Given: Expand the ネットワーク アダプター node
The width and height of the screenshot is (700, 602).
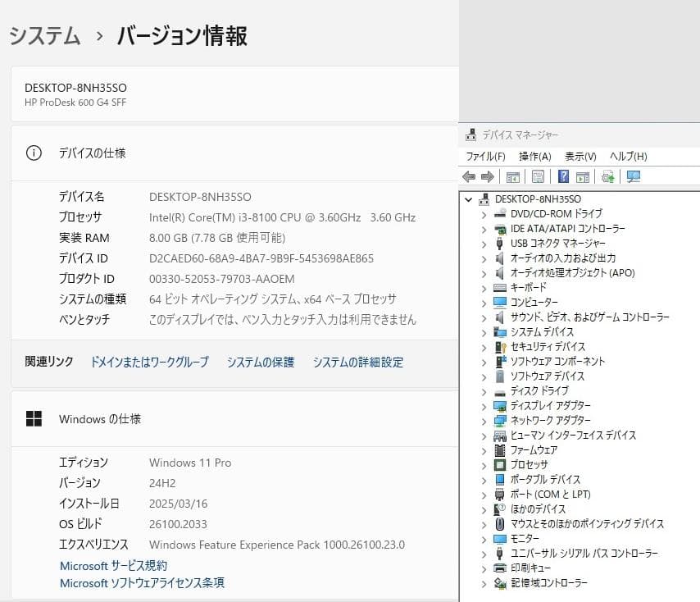Looking at the screenshot, I should click(x=483, y=420).
